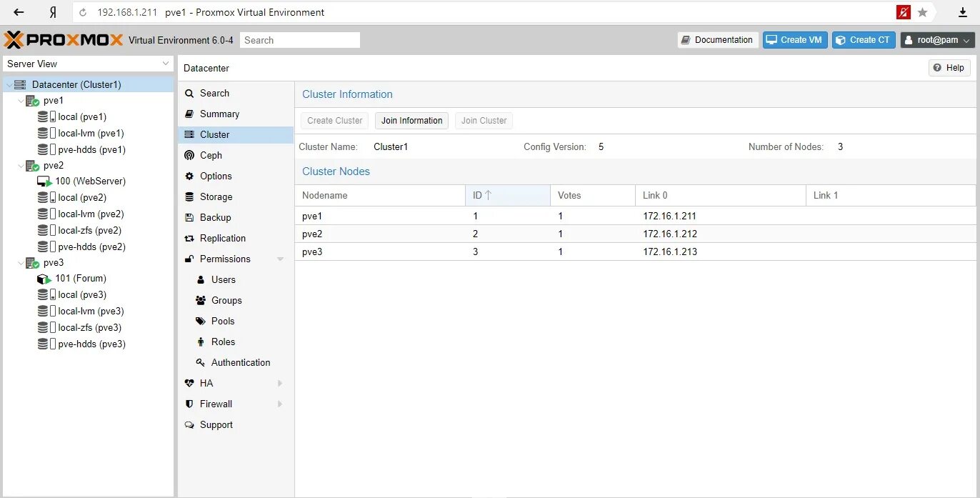This screenshot has width=980, height=498.
Task: Collapse the pve3 node expander arrow
Action: [x=21, y=262]
